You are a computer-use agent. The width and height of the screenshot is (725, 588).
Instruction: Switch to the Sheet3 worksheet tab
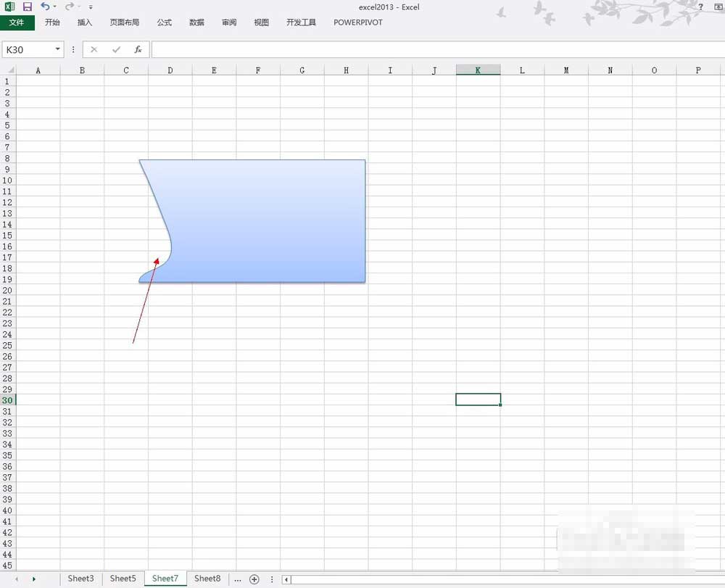click(x=80, y=579)
